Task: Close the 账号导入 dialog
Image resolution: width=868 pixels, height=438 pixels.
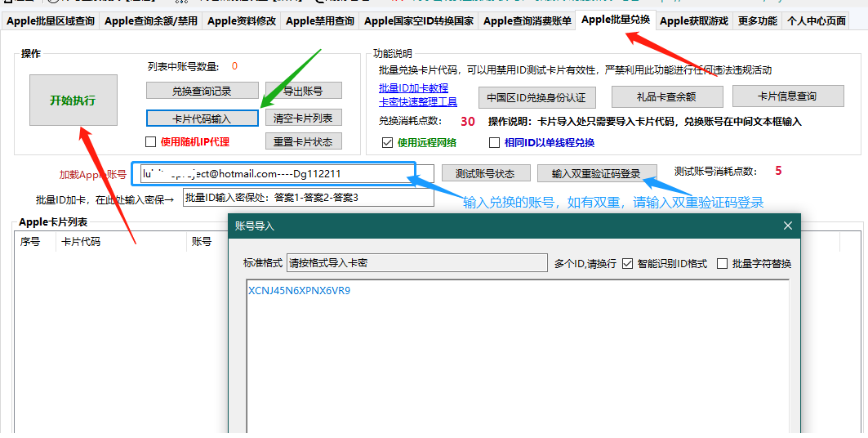Action: (x=788, y=226)
